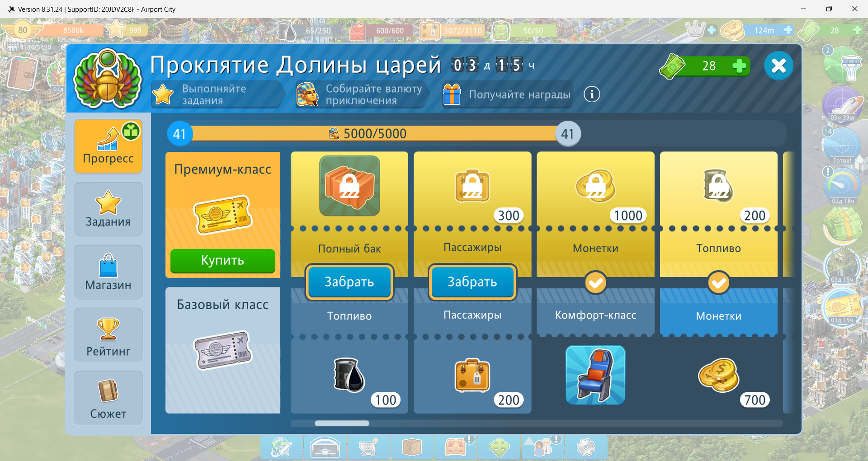Screen dimensions: 868x461
Task: Add banknotes with the green plus in dialog
Action: [739, 66]
